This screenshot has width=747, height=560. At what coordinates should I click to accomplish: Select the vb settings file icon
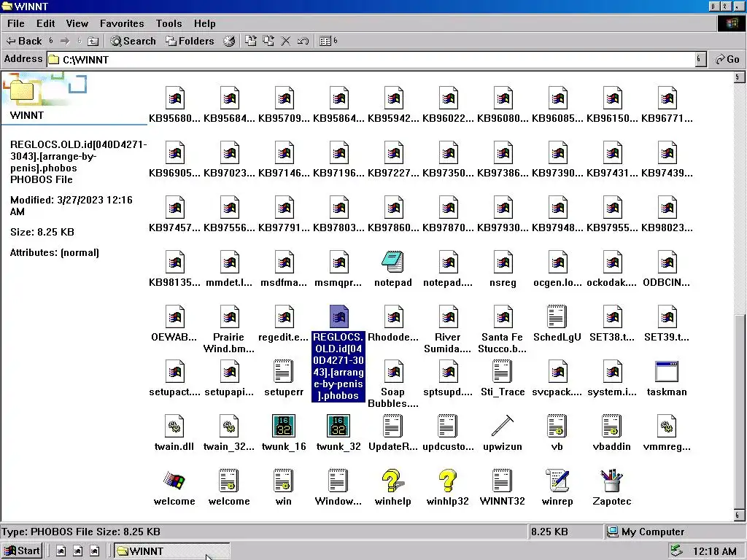click(x=557, y=432)
